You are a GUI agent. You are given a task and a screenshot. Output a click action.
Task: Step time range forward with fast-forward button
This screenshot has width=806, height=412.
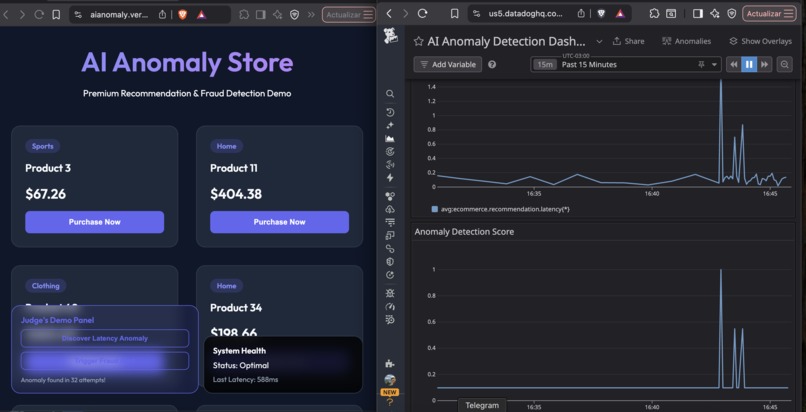pyautogui.click(x=765, y=65)
